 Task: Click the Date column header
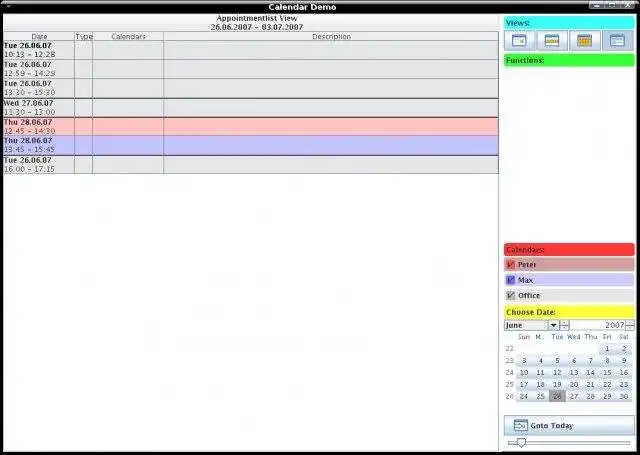pos(39,36)
